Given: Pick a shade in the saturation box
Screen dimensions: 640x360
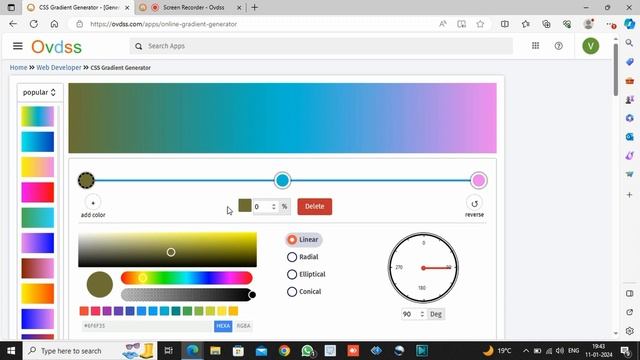Looking at the screenshot, I should [167, 249].
